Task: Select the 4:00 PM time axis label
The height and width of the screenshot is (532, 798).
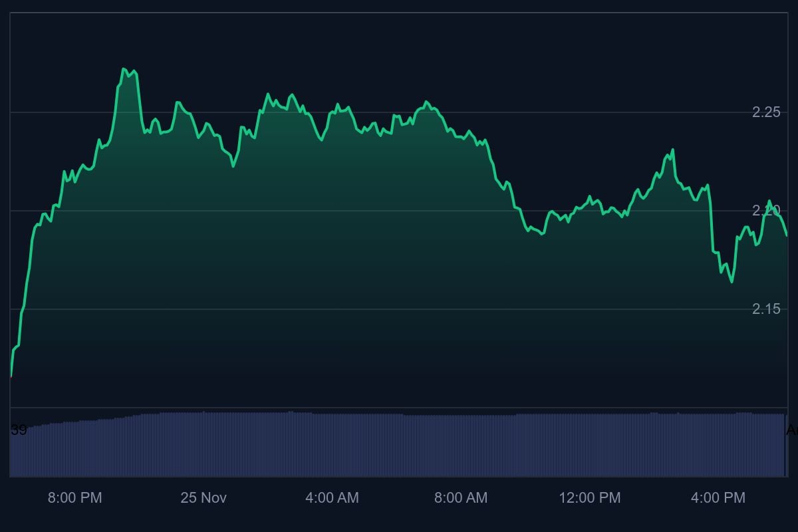Action: [x=718, y=497]
